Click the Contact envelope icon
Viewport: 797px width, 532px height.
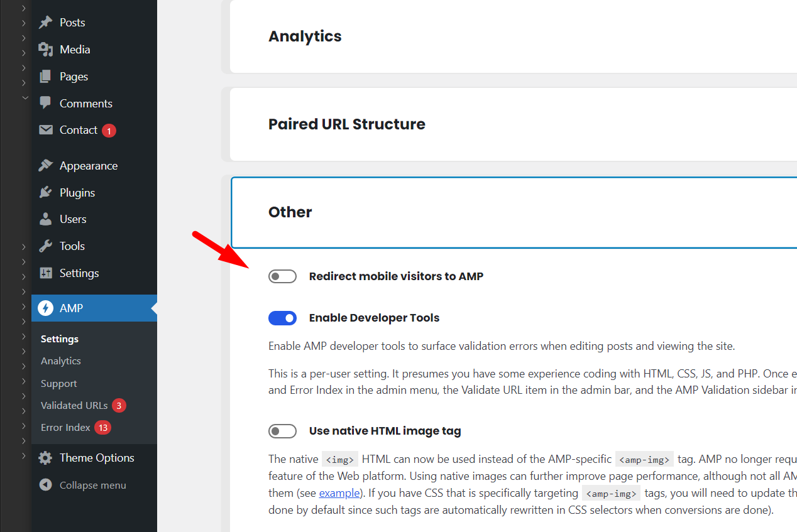(x=45, y=130)
